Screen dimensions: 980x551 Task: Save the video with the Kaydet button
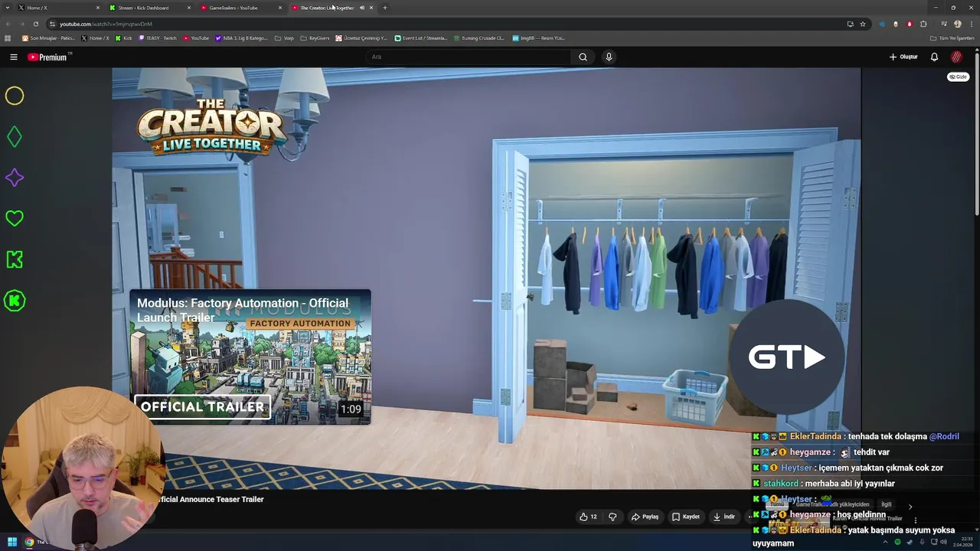[686, 517]
